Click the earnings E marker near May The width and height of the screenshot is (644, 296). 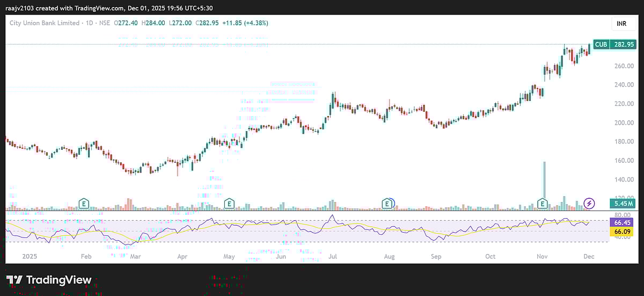pyautogui.click(x=229, y=203)
